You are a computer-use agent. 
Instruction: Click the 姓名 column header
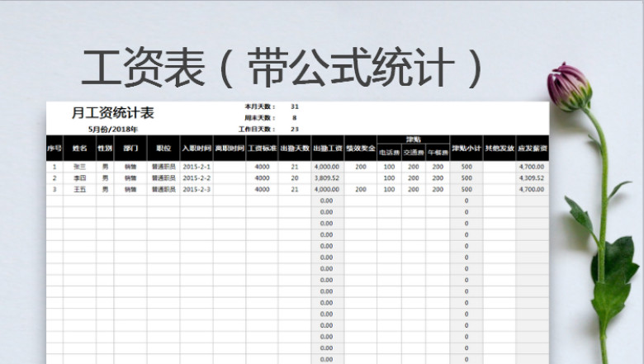[x=80, y=148]
